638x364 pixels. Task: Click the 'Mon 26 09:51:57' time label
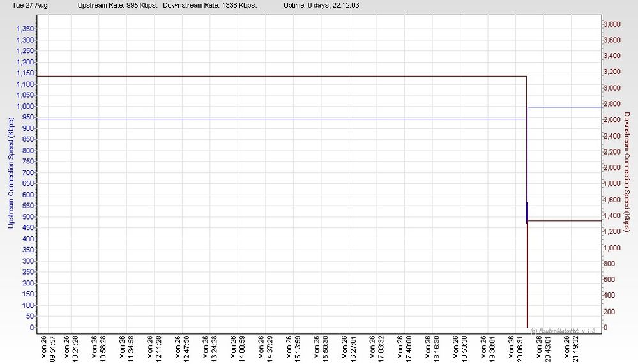48,347
